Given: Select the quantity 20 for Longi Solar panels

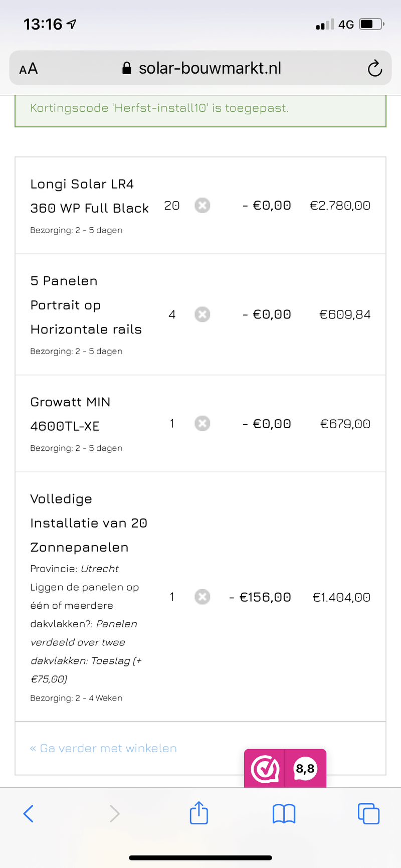Looking at the screenshot, I should tap(171, 206).
